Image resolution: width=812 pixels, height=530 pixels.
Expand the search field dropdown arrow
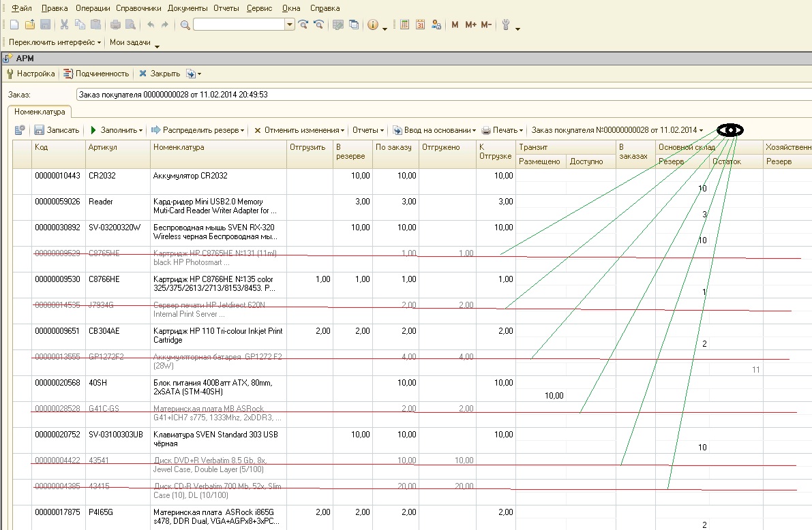290,25
